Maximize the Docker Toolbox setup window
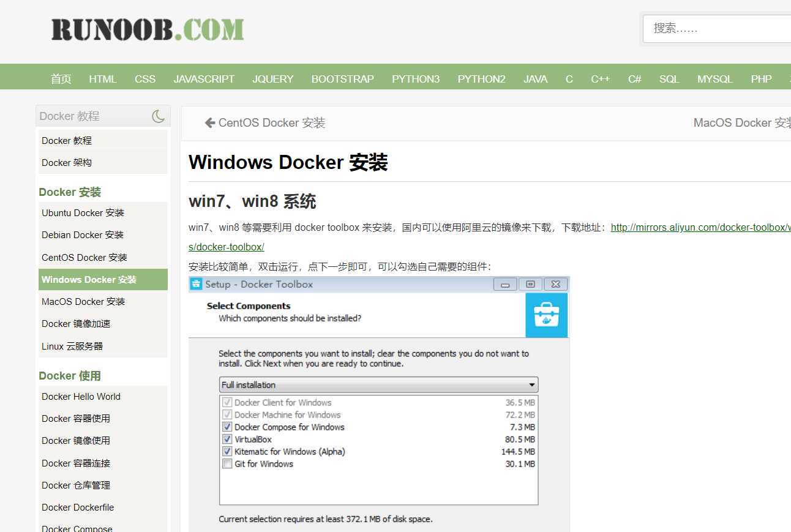Screen dimensions: 791x532 coord(530,284)
